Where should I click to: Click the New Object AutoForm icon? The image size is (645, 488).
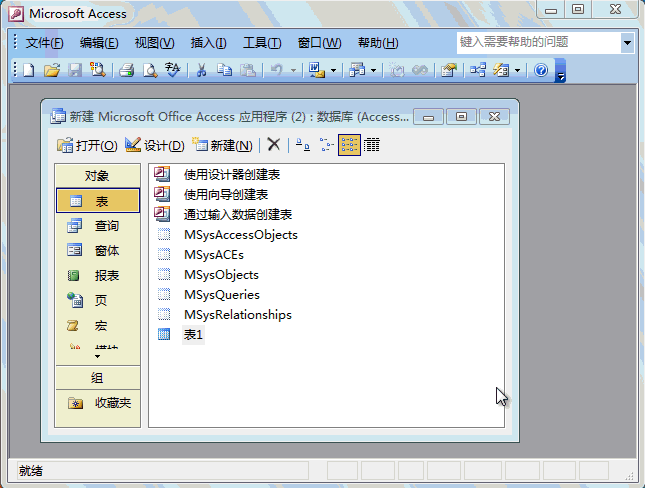tap(501, 70)
